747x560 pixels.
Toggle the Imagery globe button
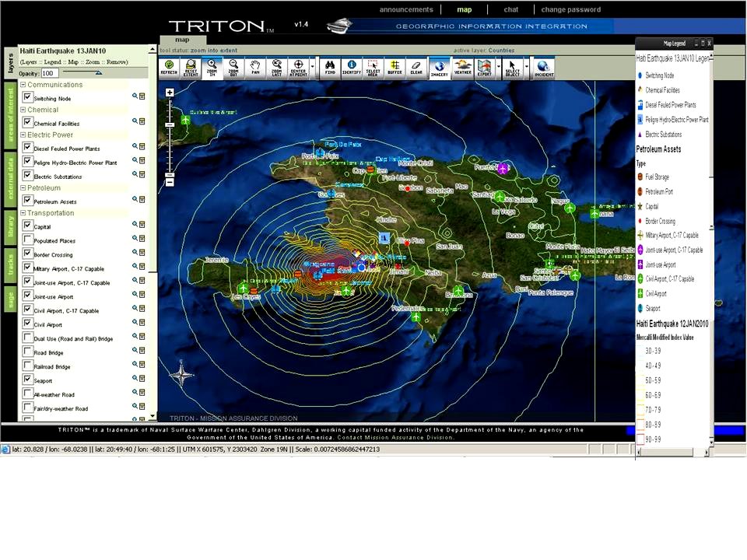(x=439, y=68)
